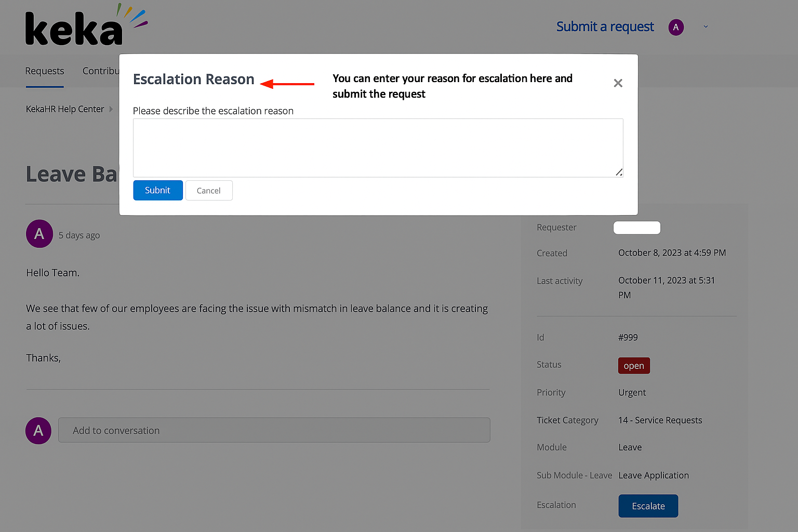This screenshot has height=532, width=798.
Task: Click the breadcrumb arrow separator
Action: [111, 109]
